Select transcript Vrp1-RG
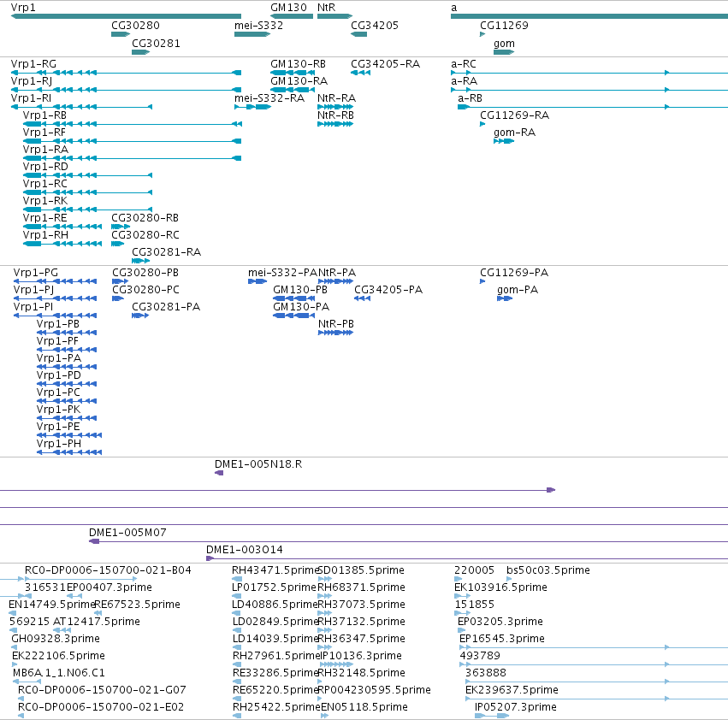 pyautogui.click(x=126, y=73)
